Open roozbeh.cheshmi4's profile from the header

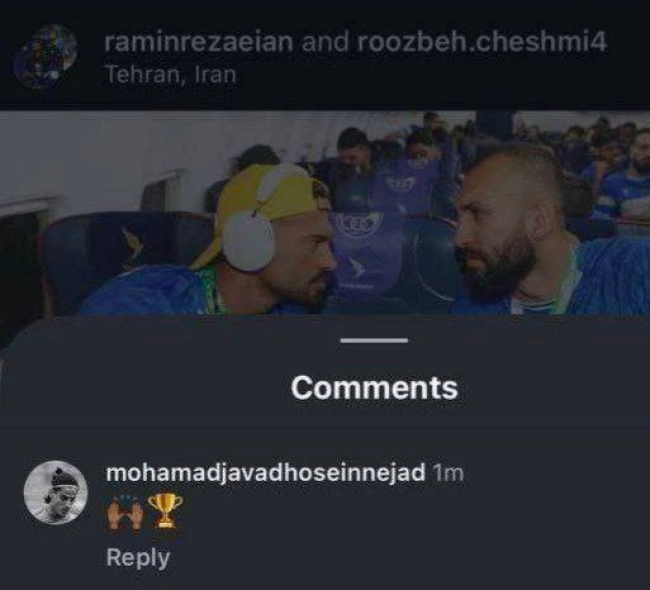pos(482,42)
